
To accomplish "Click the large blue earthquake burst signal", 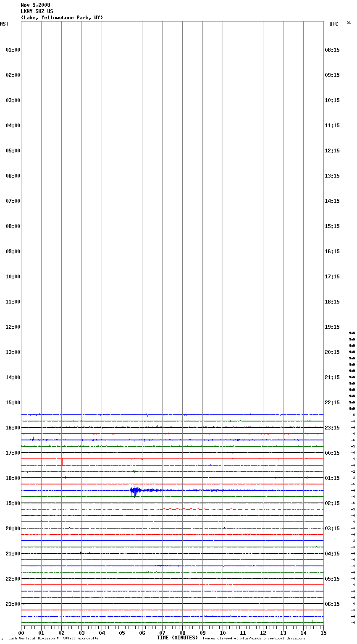I will (134, 490).
